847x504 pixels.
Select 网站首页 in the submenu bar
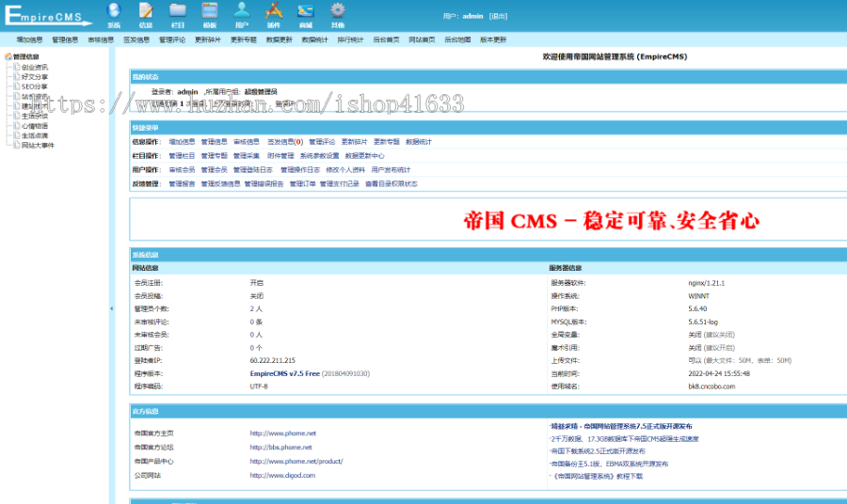point(422,39)
